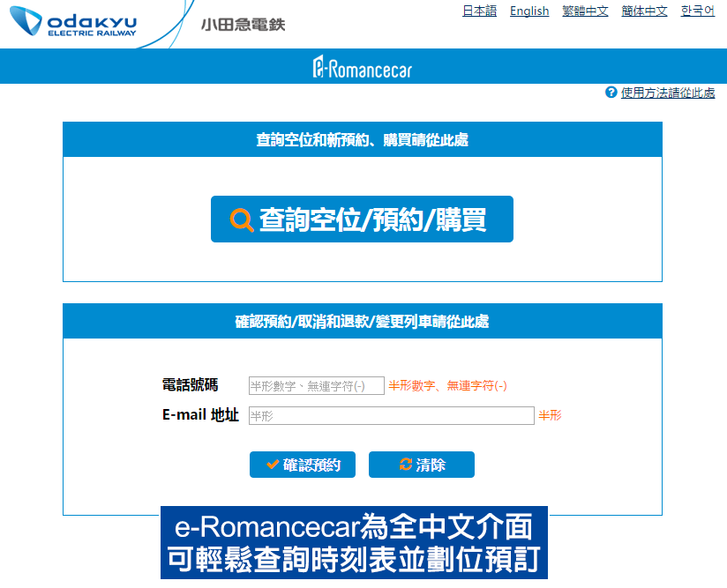The height and width of the screenshot is (588, 727).
Task: Click the 清除 reset button
Action: (x=422, y=465)
